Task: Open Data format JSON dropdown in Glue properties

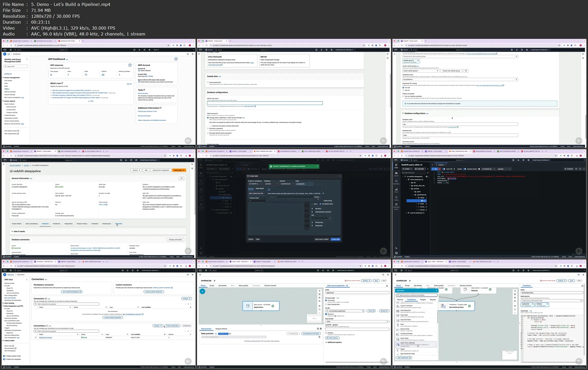Action: (x=357, y=322)
